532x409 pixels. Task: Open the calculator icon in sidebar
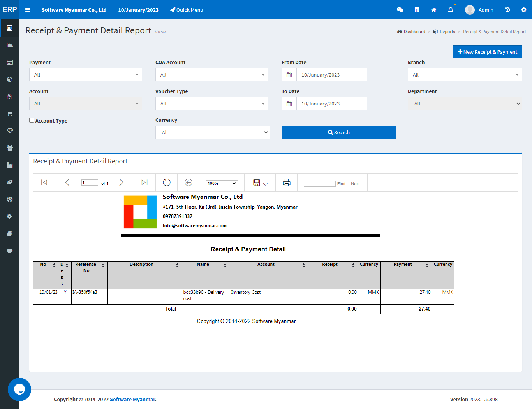pos(10,28)
